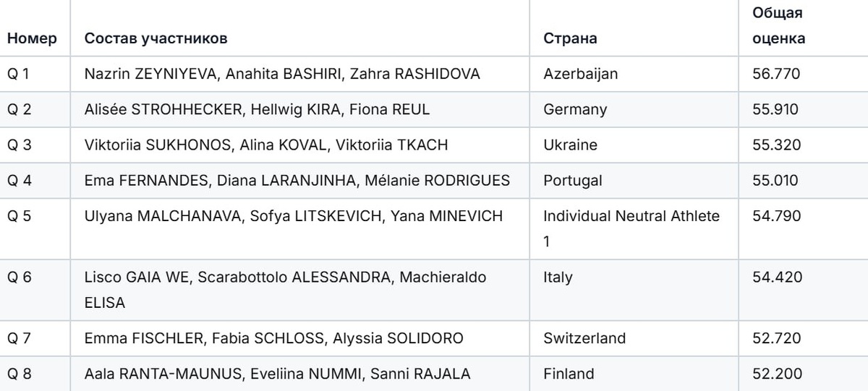Click the Общая оценка column header
Viewport: 868px width, 391px height.
pos(778,26)
